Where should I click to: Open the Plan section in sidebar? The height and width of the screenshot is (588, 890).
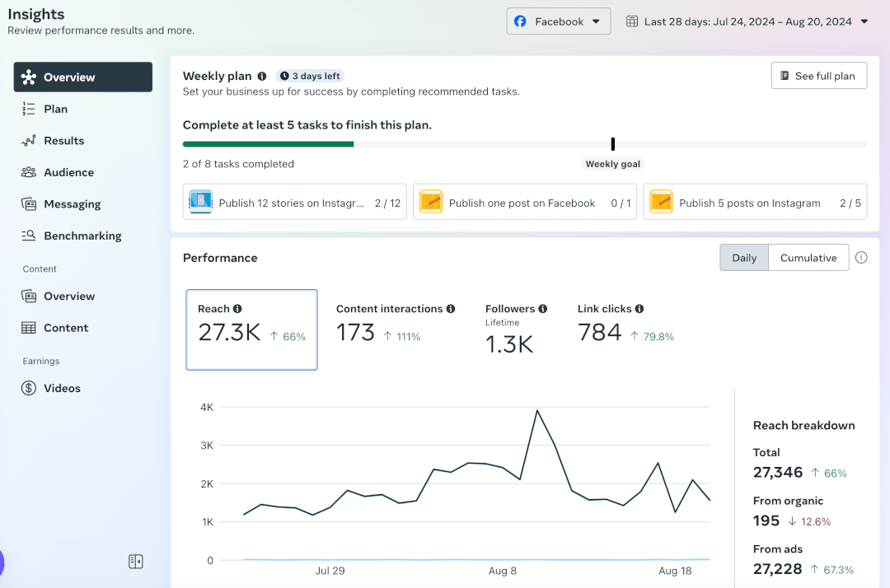pos(83,109)
